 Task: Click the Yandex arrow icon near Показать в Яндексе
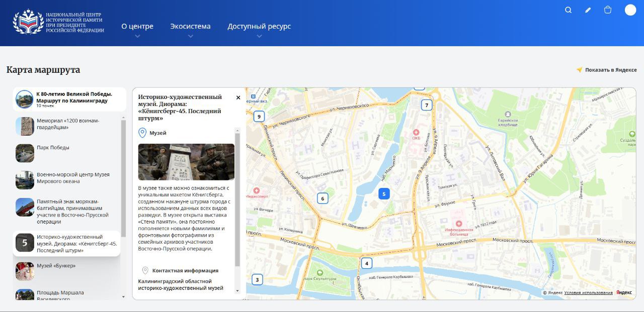click(580, 70)
